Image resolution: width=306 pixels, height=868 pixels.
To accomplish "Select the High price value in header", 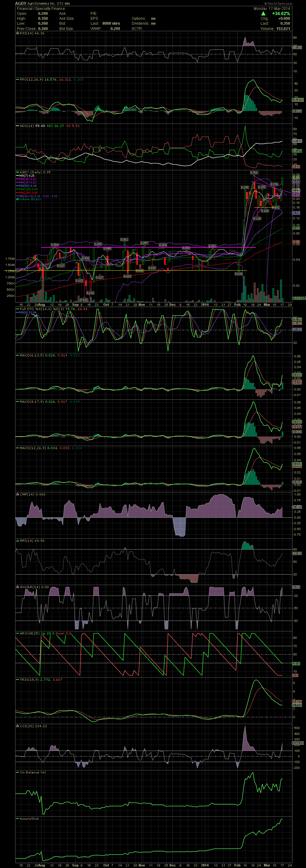I will [43, 19].
